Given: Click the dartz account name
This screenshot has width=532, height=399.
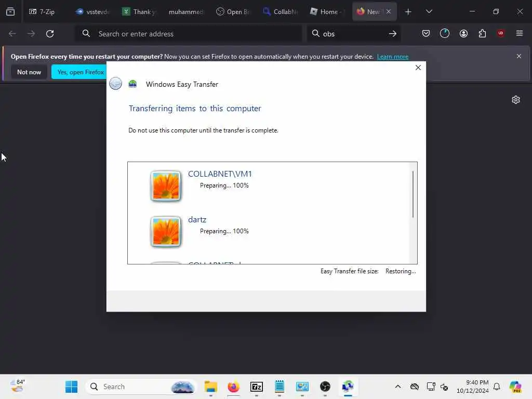Looking at the screenshot, I should [197, 220].
